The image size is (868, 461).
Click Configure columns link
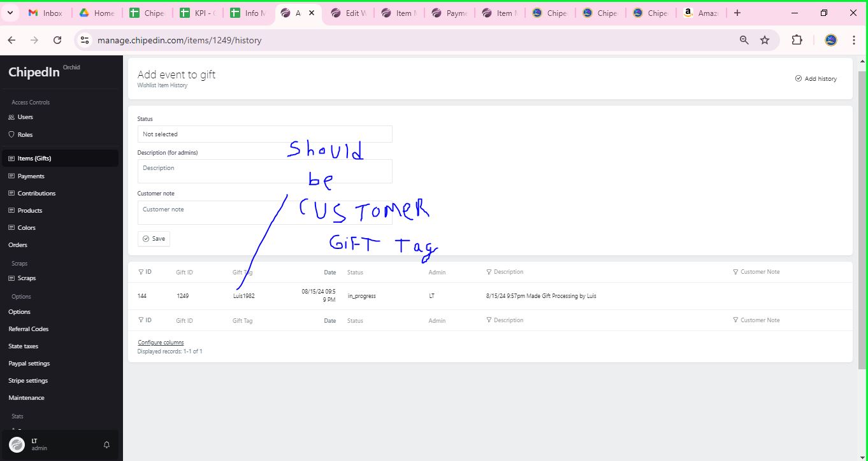click(161, 343)
